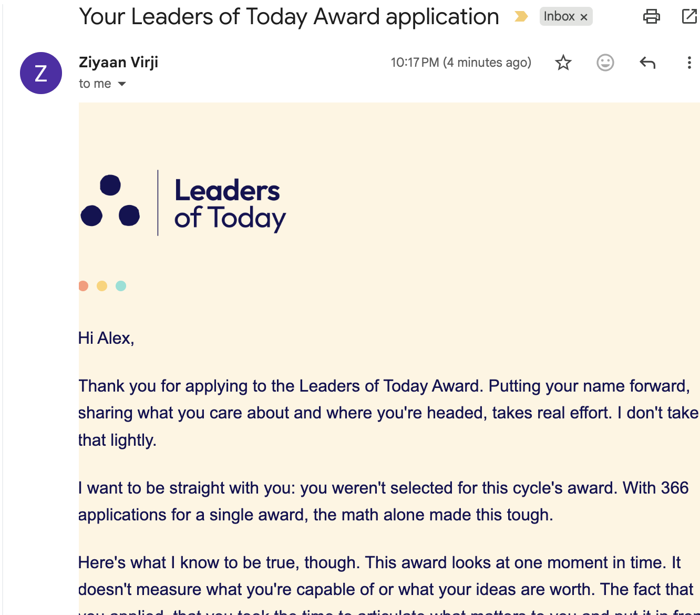
Task: Click the yellow decorative dot
Action: [102, 286]
